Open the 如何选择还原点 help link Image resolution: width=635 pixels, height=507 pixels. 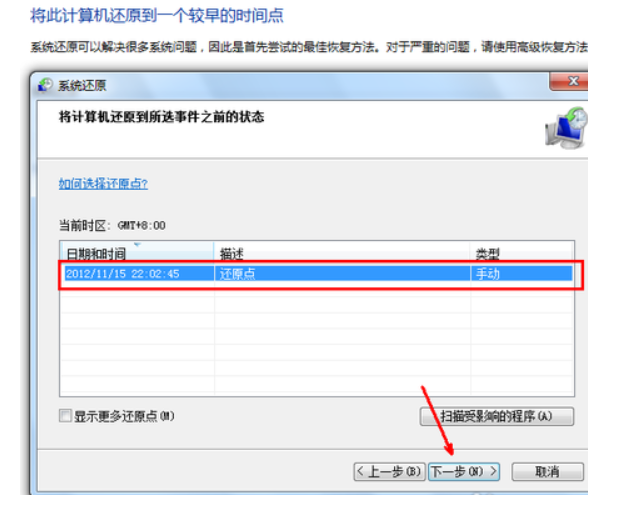tap(103, 184)
